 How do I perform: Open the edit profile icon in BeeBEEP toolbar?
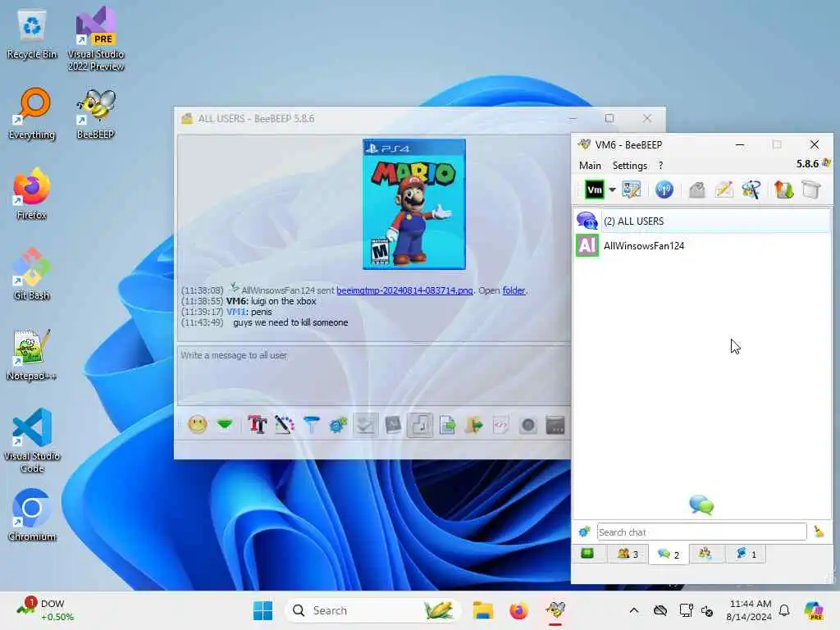click(x=632, y=189)
